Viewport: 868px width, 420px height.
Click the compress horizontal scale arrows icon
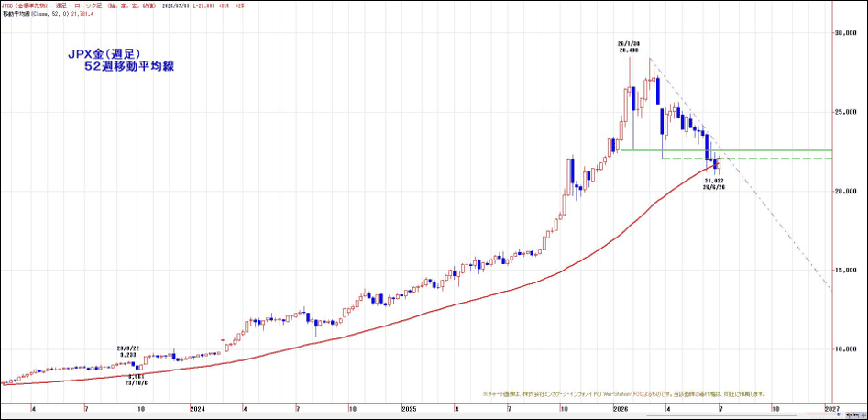[x=848, y=415]
